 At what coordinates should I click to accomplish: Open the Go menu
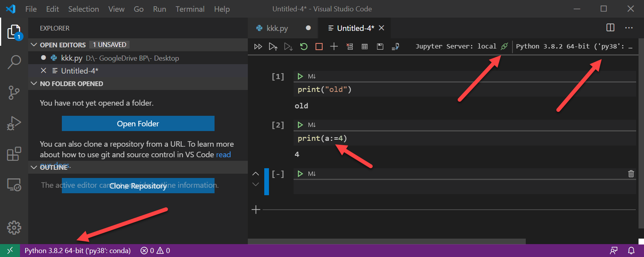(x=139, y=9)
